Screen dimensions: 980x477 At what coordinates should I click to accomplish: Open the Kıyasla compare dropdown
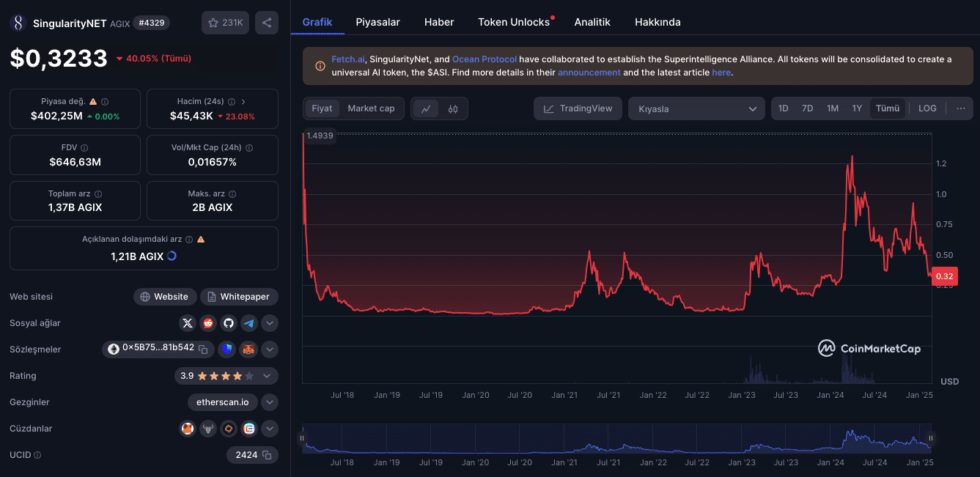coord(696,108)
